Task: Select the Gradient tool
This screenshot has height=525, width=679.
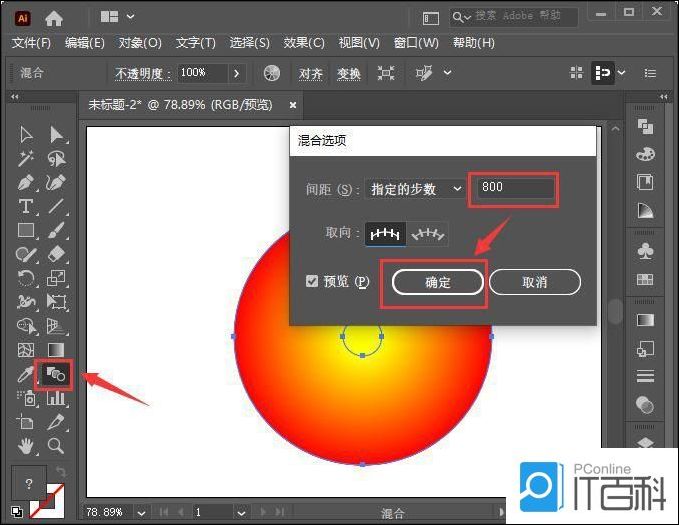Action: pos(56,349)
